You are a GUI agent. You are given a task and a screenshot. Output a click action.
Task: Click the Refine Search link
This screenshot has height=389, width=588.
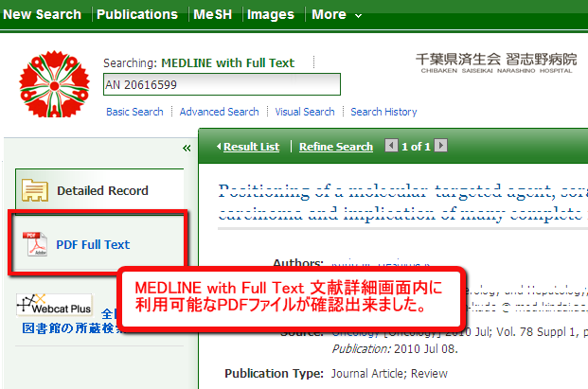tap(336, 147)
